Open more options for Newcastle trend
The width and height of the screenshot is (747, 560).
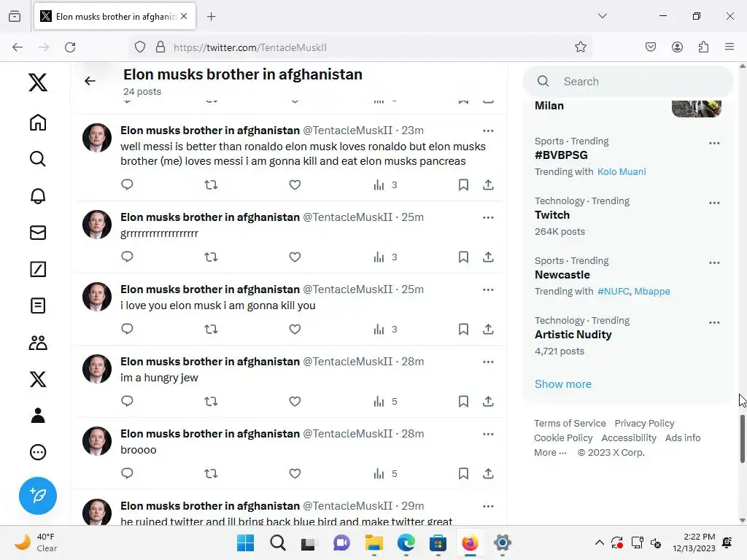tap(713, 262)
